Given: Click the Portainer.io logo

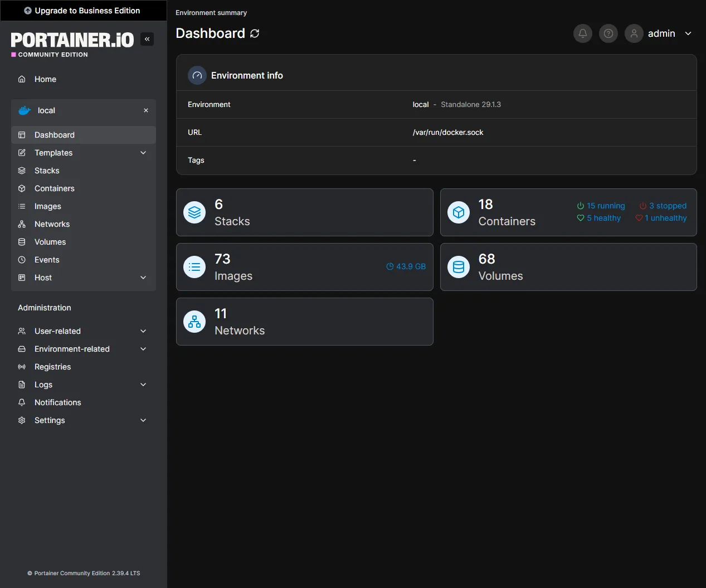Looking at the screenshot, I should [x=72, y=44].
